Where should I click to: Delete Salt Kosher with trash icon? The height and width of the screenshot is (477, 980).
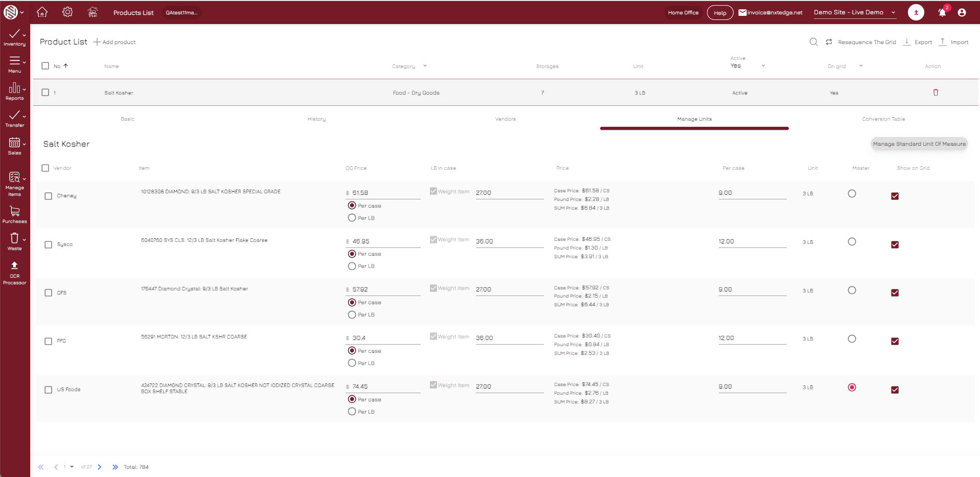pos(936,93)
